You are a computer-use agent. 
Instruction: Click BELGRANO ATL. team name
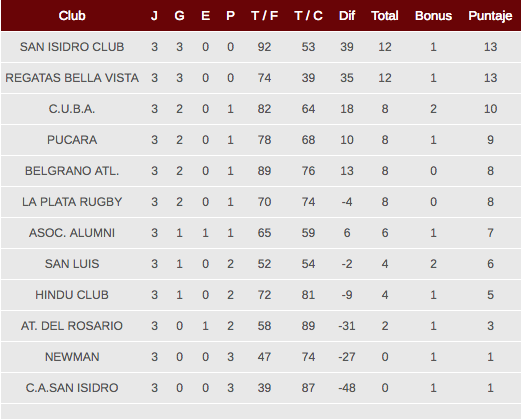click(x=72, y=171)
